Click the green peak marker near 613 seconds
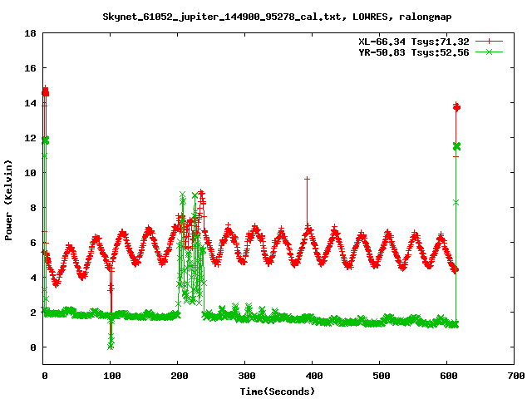Image resolution: width=532 pixels, height=399 pixels. click(x=456, y=146)
